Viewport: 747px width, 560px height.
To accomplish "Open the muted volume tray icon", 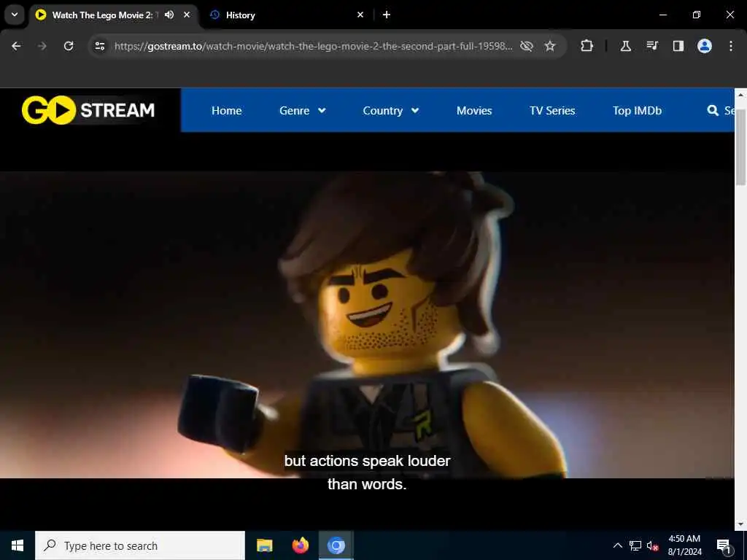I will [653, 545].
